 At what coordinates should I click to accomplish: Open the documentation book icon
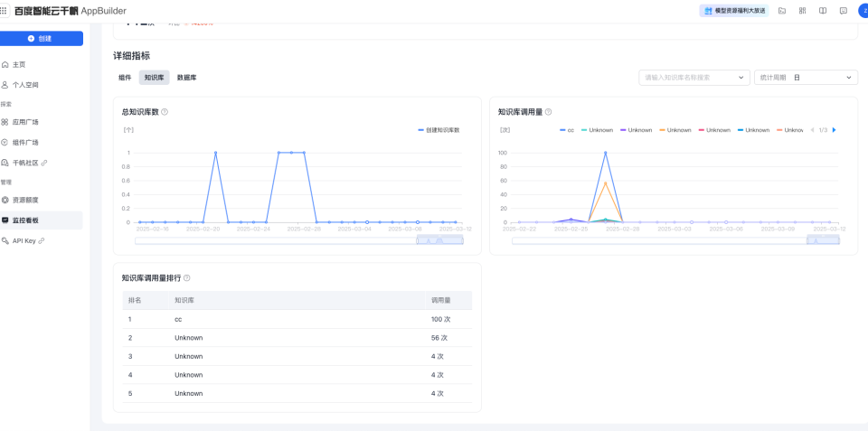[x=823, y=11]
